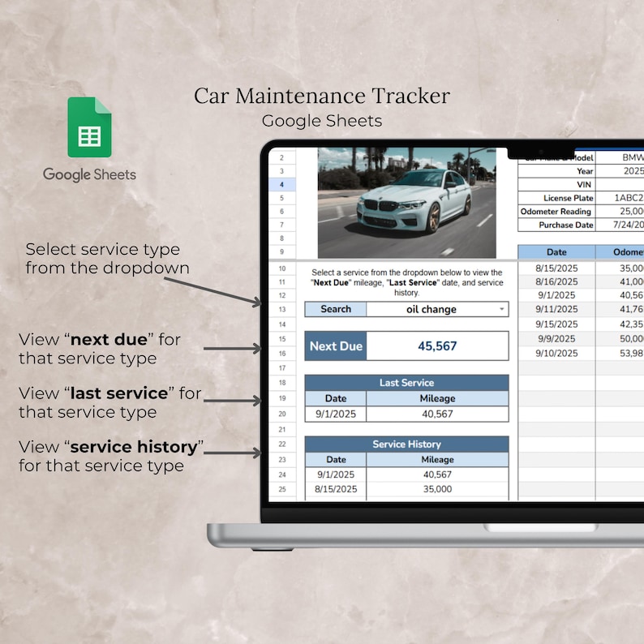Click the Service History header
644x644 pixels.
pyautogui.click(x=406, y=444)
